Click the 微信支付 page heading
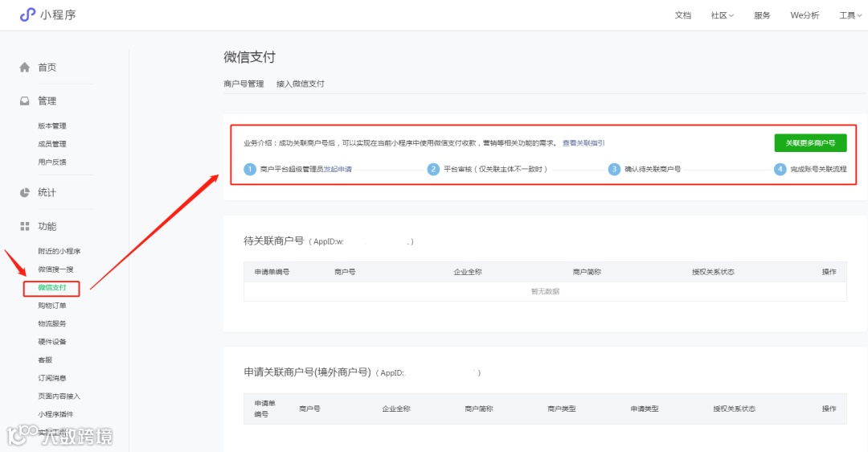 (249, 57)
